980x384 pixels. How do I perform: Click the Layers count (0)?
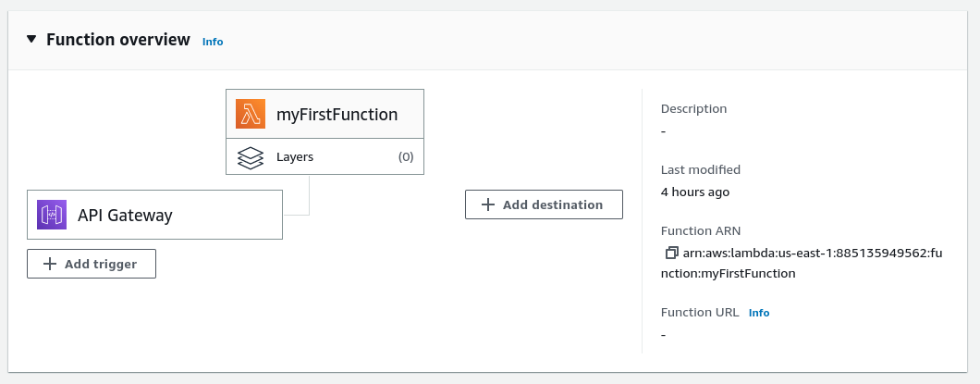coord(406,157)
